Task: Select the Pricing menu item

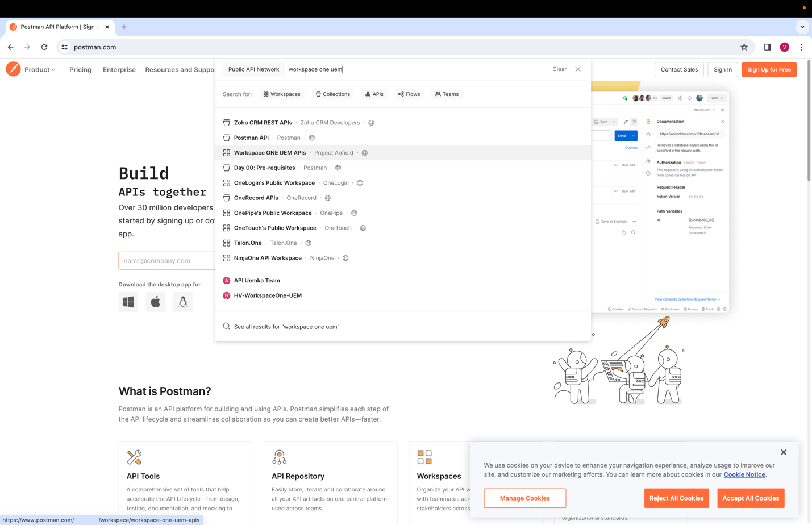Action: coord(80,69)
